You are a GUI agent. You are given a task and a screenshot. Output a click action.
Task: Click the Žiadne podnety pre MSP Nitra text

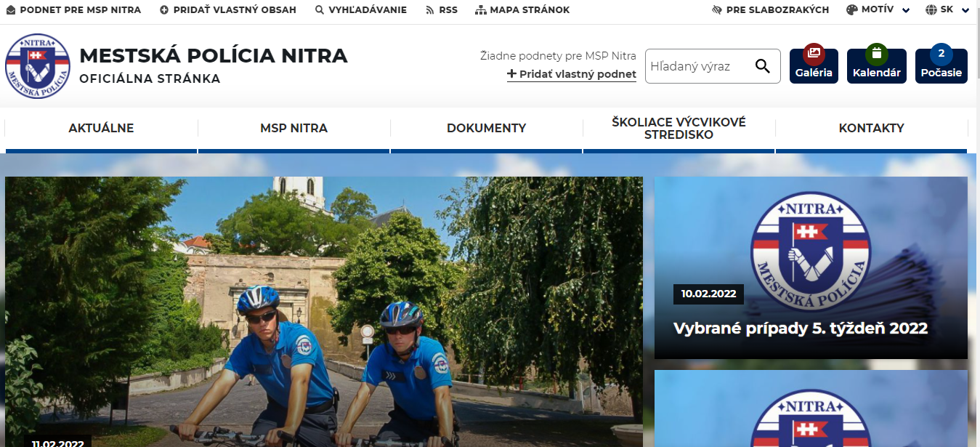pos(558,56)
